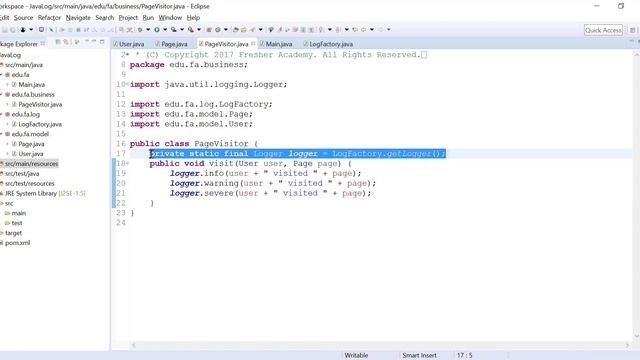Click the 'Smart Insert' status bar entry
The width and height of the screenshot is (640, 360).
click(x=420, y=356)
